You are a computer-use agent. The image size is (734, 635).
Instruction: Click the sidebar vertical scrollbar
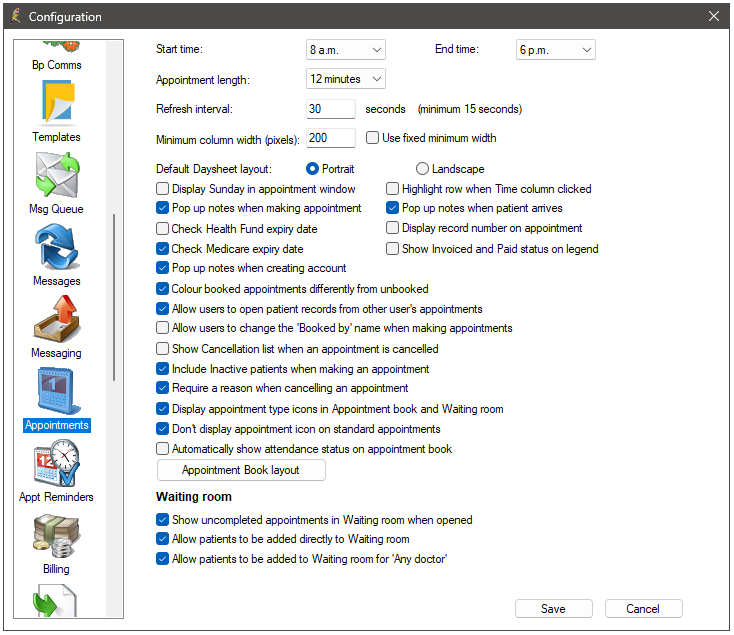[x=115, y=300]
